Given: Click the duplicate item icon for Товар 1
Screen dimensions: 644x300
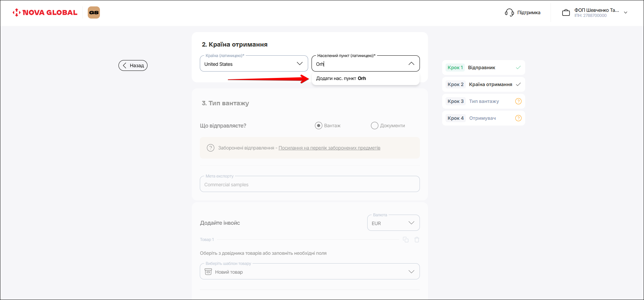Looking at the screenshot, I should coord(406,240).
